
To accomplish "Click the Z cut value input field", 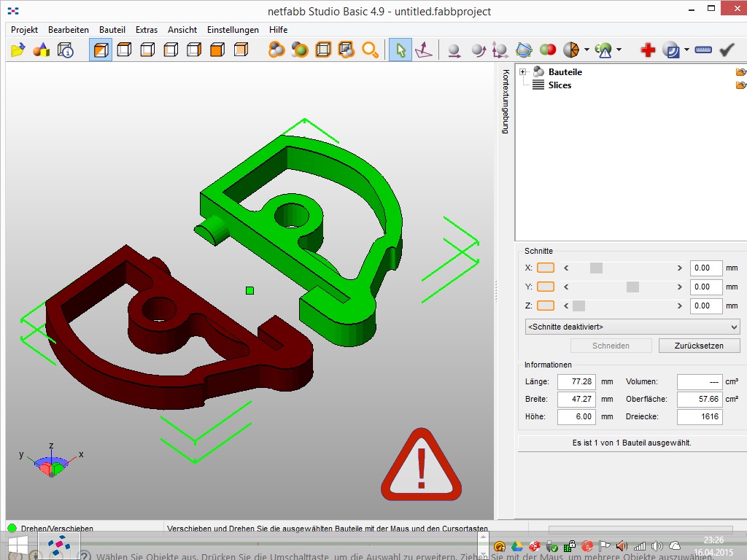I will coord(705,306).
